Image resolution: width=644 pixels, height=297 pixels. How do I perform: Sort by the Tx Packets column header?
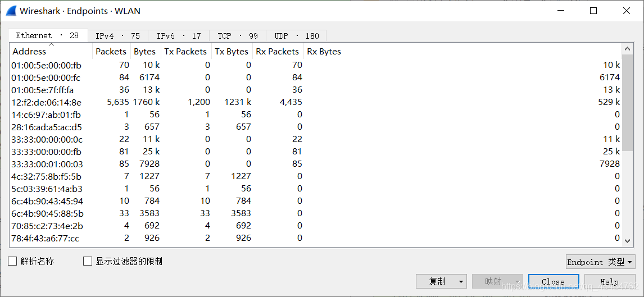[186, 51]
